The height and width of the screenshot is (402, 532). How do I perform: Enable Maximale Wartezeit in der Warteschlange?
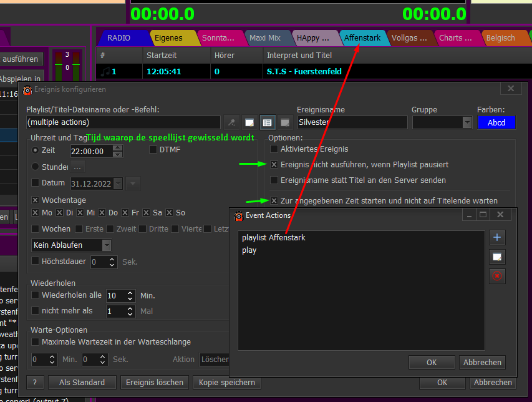point(35,341)
